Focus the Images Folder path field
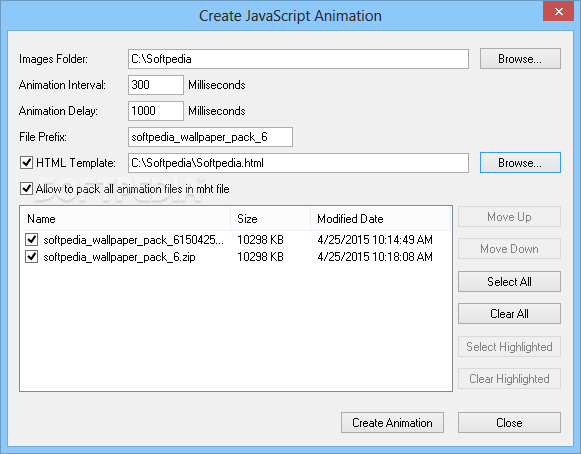Screen dimensions: 581x454 tap(298, 59)
